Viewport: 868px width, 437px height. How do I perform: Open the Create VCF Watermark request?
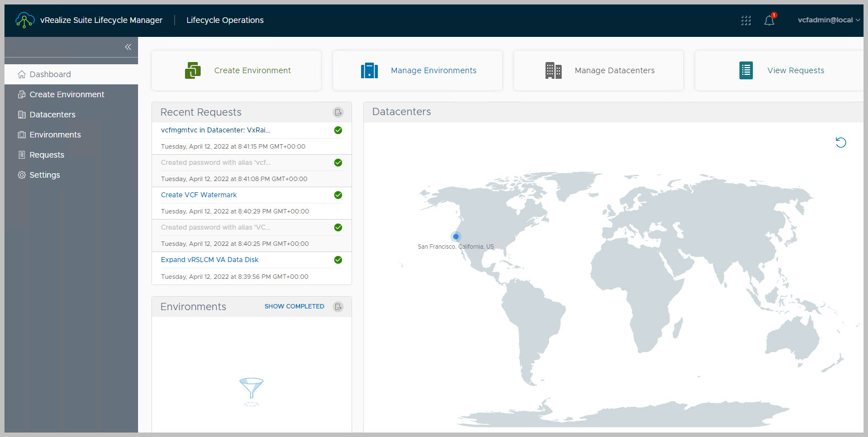[198, 195]
